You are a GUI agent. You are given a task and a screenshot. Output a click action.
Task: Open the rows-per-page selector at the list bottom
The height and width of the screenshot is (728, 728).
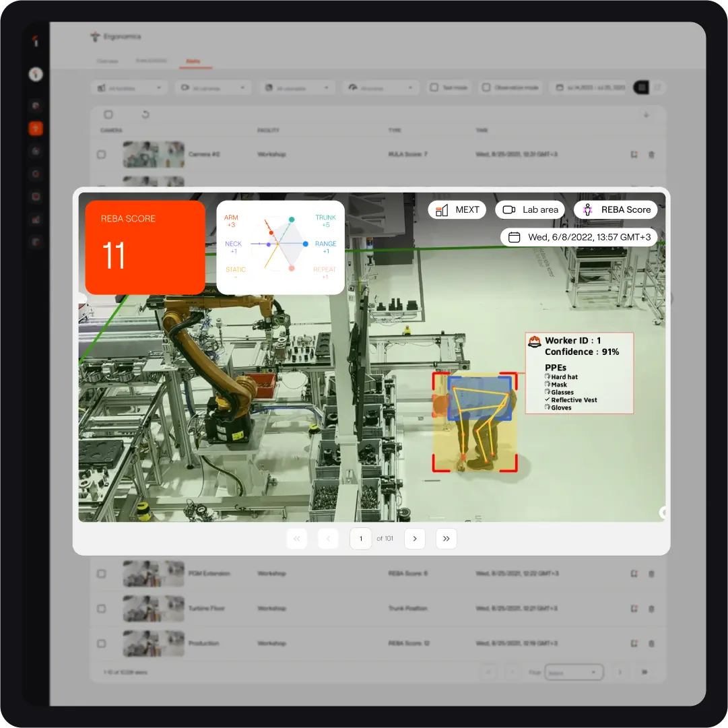(x=574, y=671)
